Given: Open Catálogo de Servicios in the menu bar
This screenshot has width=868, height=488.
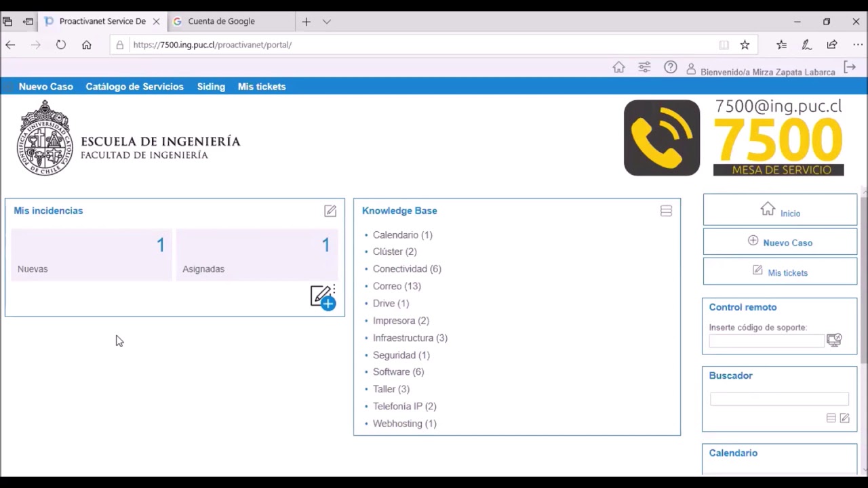Looking at the screenshot, I should click(x=134, y=87).
